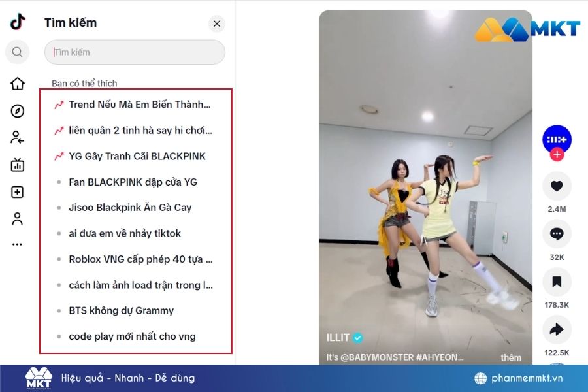The image size is (588, 392).
Task: Click the trending arrow icon beside liên quân
Action: click(x=59, y=131)
